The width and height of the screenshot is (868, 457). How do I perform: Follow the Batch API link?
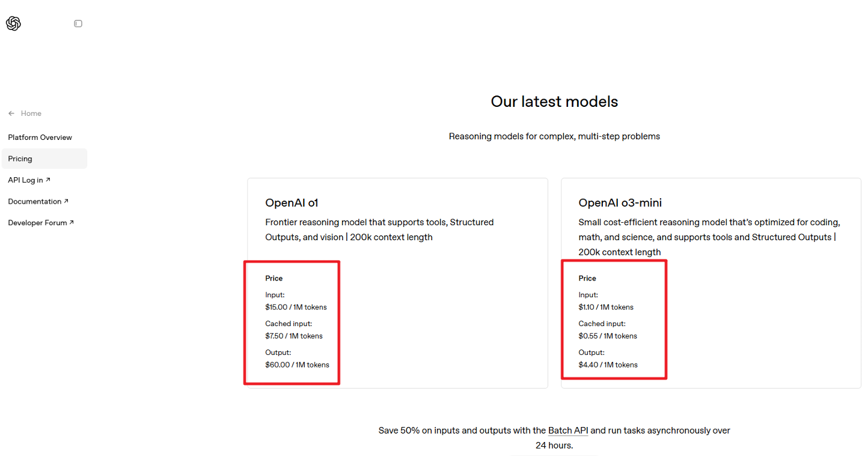pos(568,431)
